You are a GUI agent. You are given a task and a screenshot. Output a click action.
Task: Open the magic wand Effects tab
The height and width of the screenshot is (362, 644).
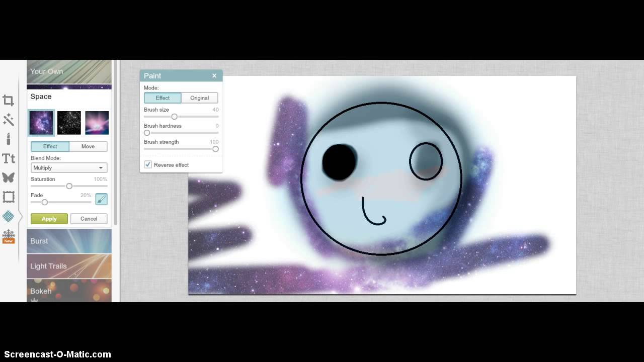tap(9, 120)
